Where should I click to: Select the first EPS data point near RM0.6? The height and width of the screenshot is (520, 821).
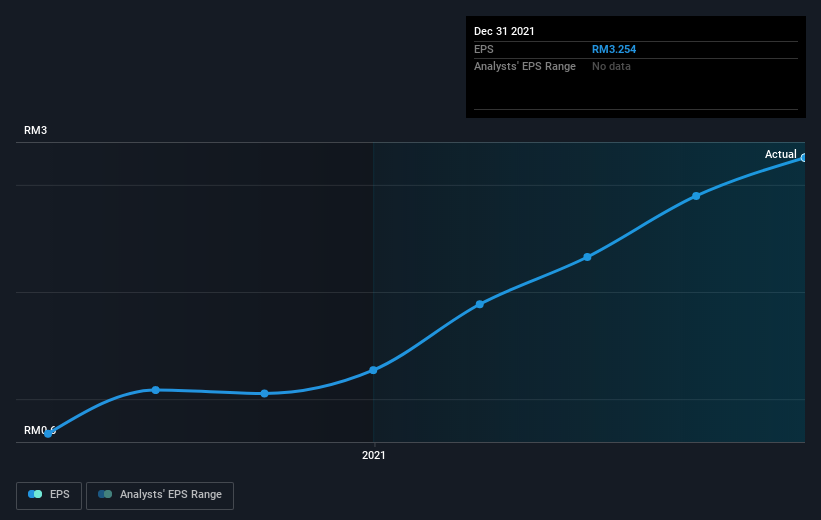[48, 433]
